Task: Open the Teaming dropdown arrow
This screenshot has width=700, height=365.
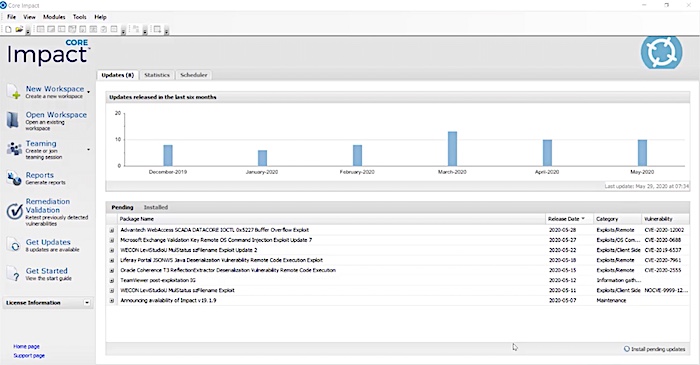Action: (x=88, y=149)
